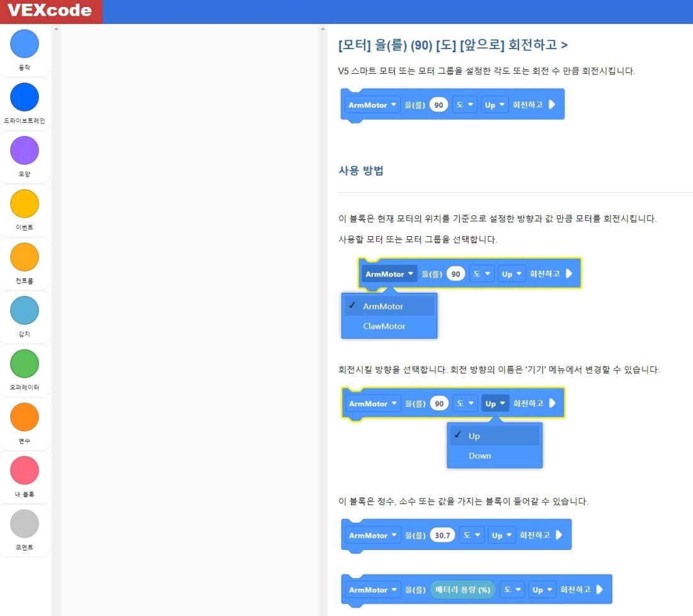Pick Down in the direction menu
The image size is (693, 616).
point(495,456)
